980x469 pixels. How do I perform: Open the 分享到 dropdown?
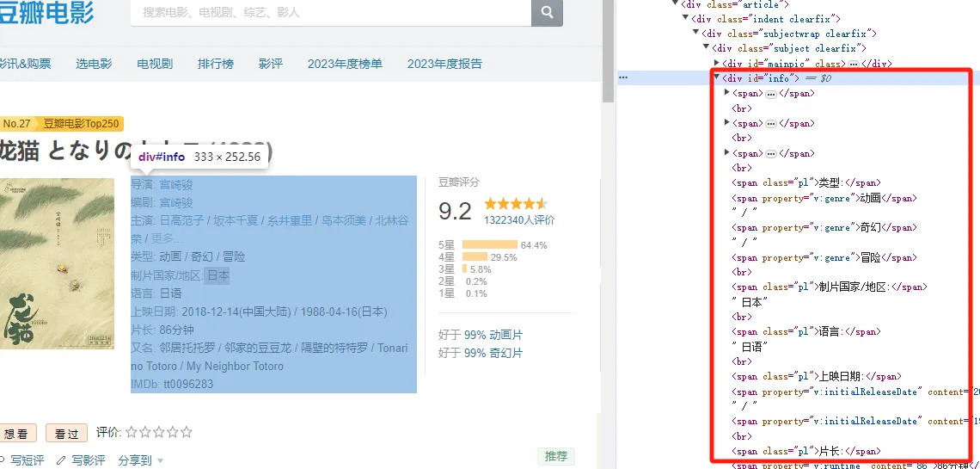[x=141, y=460]
